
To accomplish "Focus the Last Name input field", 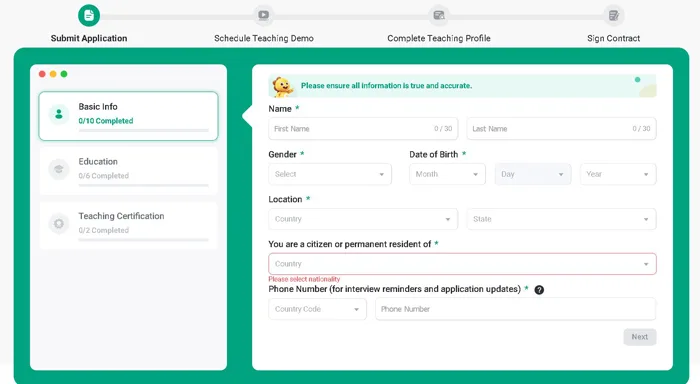I will (x=562, y=129).
